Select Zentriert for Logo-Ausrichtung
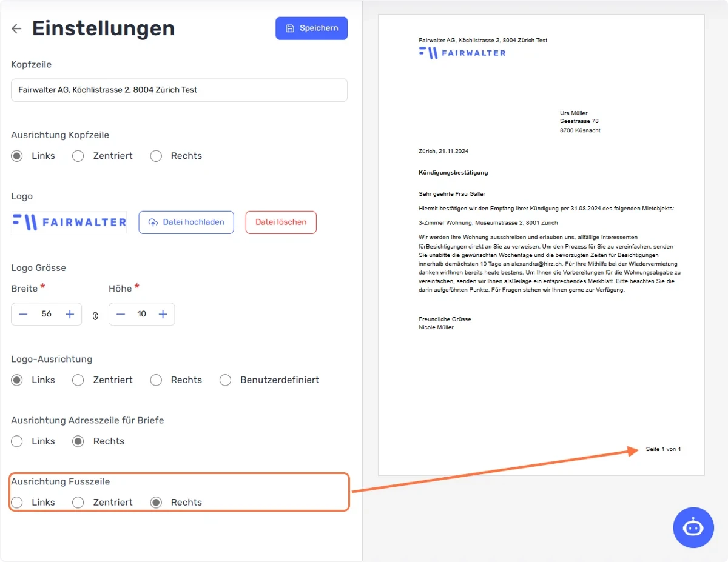Viewport: 728px width, 562px height. point(78,380)
